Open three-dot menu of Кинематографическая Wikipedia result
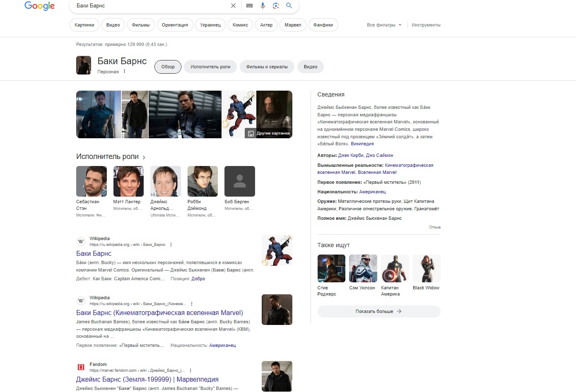The width and height of the screenshot is (576, 392). tap(192, 304)
